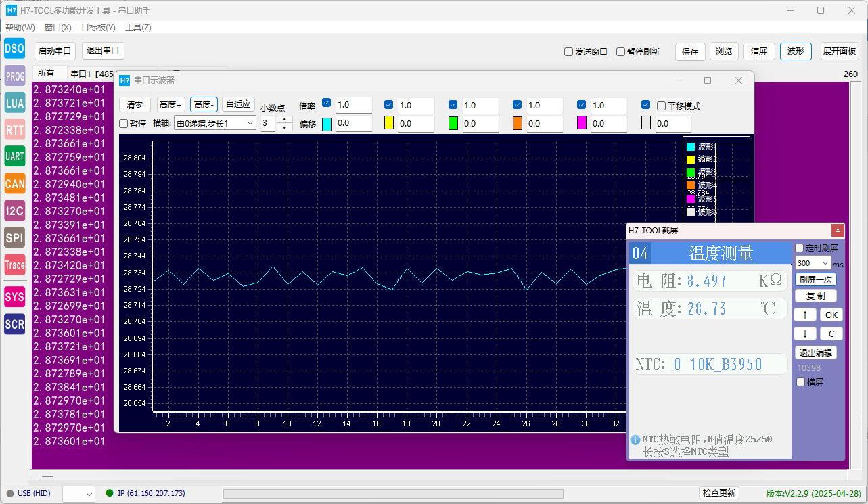The width and height of the screenshot is (868, 504).
Task: Click the 启动串口 button
Action: click(x=55, y=51)
